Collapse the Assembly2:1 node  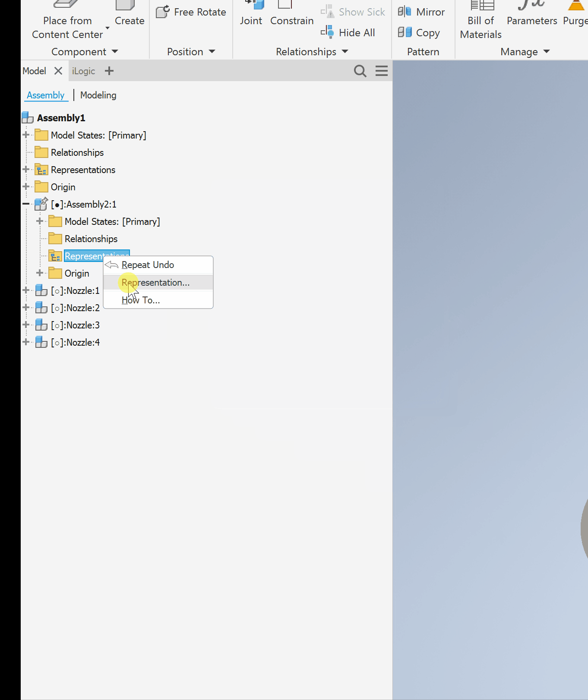pos(26,204)
